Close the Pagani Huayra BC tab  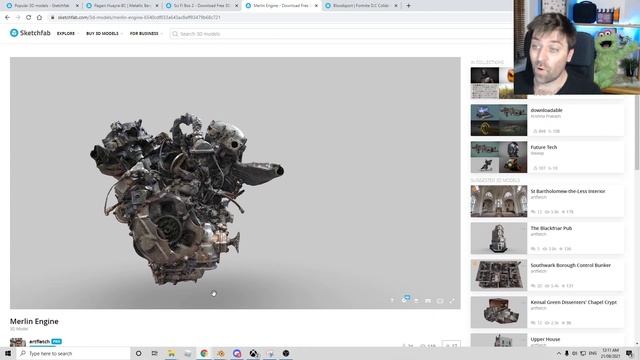pos(157,6)
